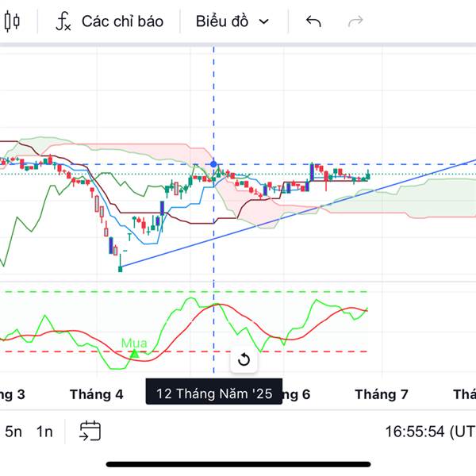Open the candlestick chart type selector
Viewport: 476px width, 476px height.
(12, 21)
